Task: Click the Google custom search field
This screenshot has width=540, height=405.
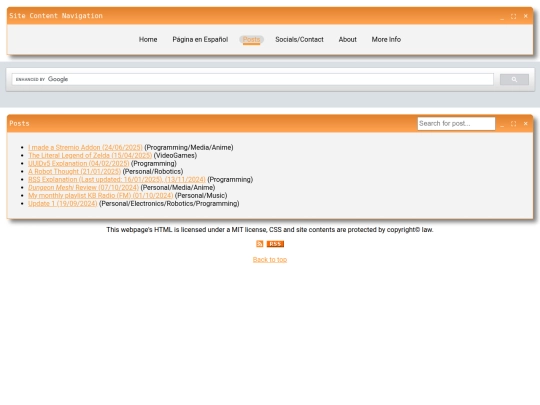Action: [x=252, y=79]
